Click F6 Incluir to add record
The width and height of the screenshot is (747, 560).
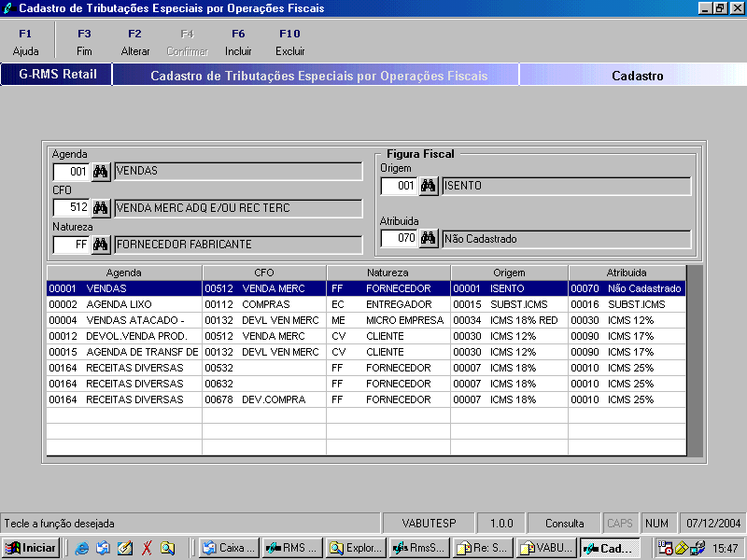pos(238,42)
